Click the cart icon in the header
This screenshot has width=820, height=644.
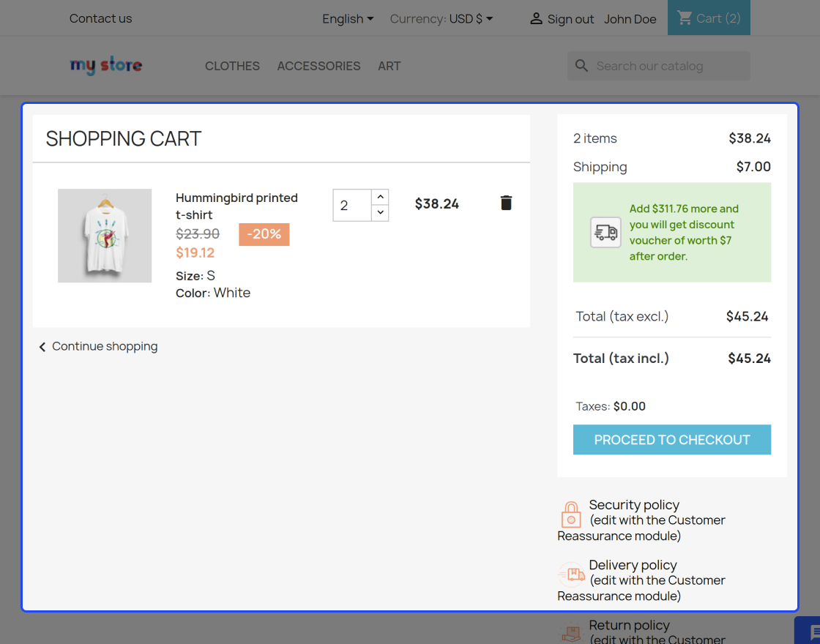[685, 18]
